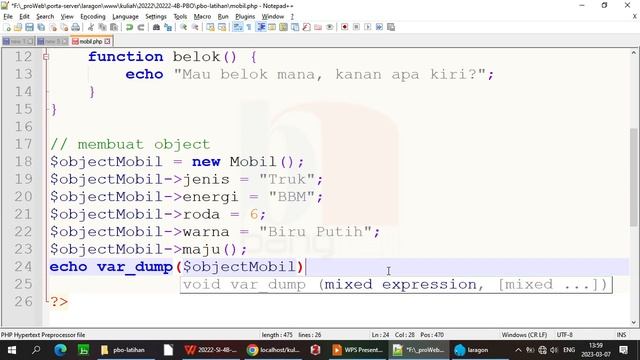Open the Function List panel icon
The height and width of the screenshot is (360, 640).
[x=306, y=27]
